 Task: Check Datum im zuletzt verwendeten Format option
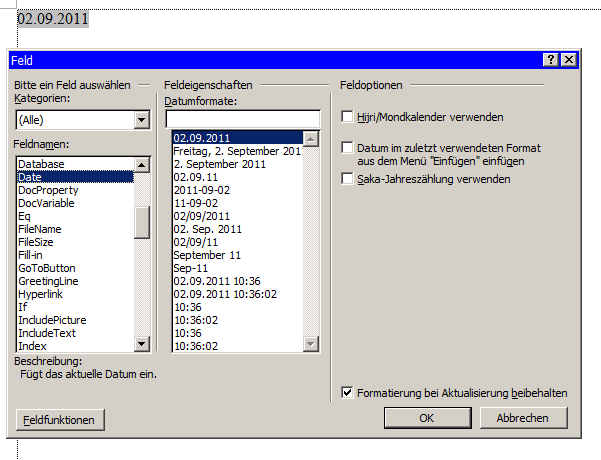(x=348, y=147)
